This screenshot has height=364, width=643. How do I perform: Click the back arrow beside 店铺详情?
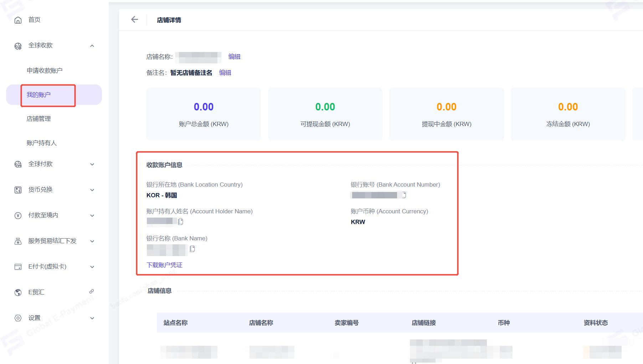coord(134,20)
